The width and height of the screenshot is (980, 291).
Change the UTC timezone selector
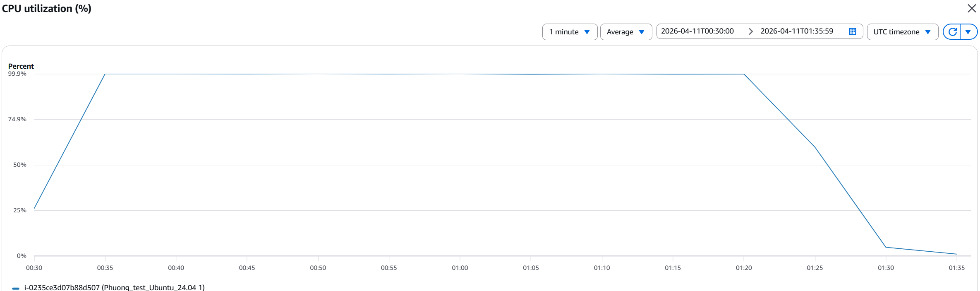pos(902,32)
